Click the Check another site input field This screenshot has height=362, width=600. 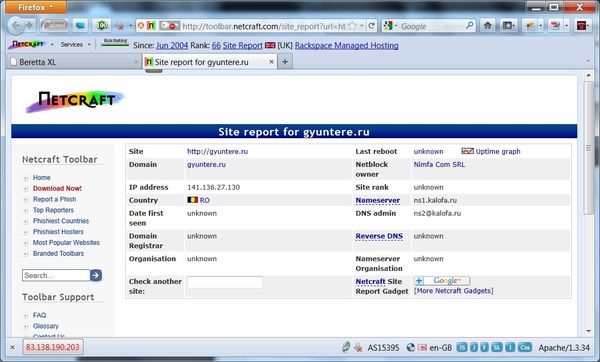coord(225,282)
